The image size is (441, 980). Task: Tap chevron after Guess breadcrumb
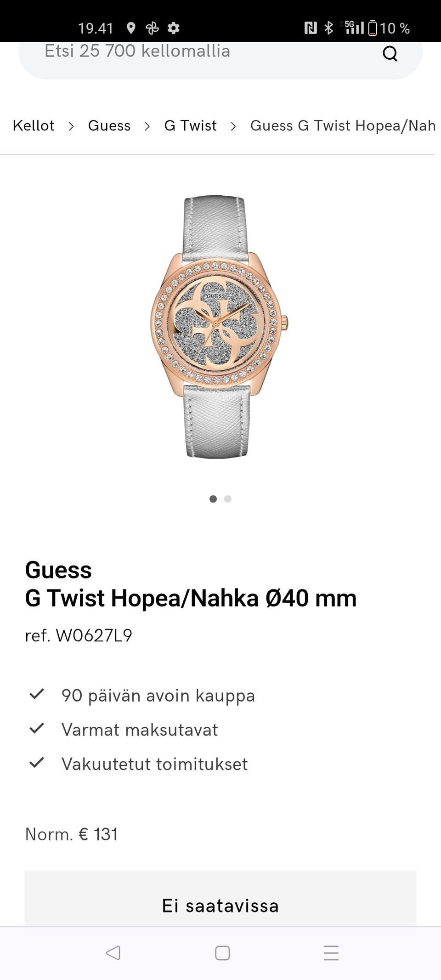pos(147,126)
